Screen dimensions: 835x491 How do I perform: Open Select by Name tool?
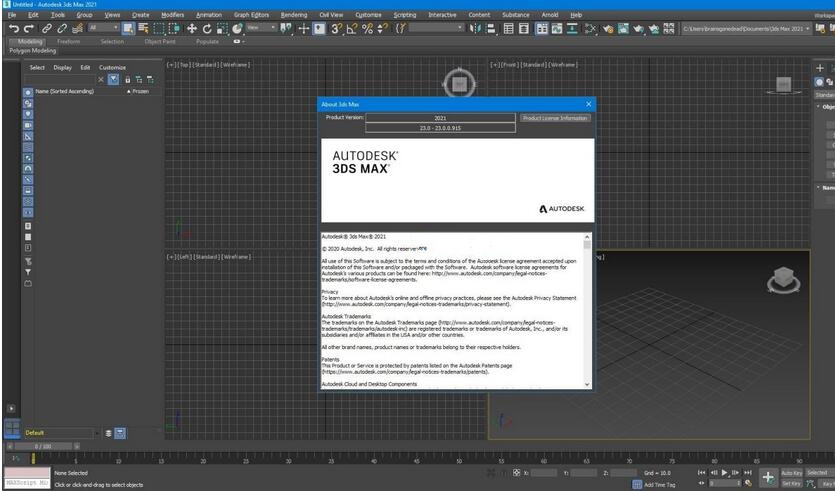143,29
